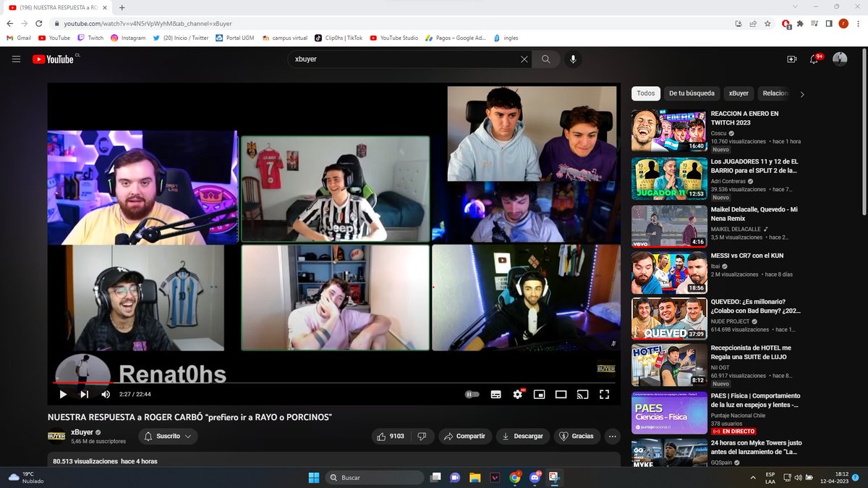This screenshot has height=488, width=868.
Task: Open the Suscrito notification dropdown
Action: pos(167,436)
